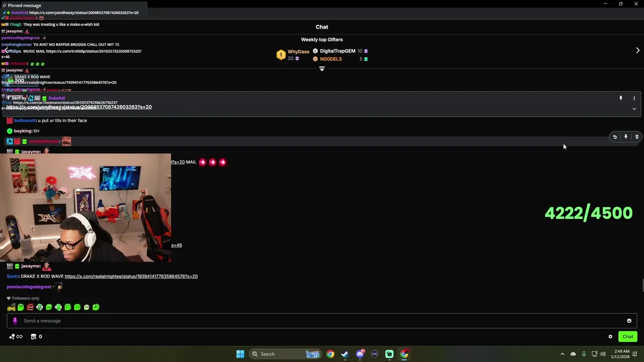Click the green Chat send button
Image resolution: width=644 pixels, height=362 pixels.
[x=628, y=337]
